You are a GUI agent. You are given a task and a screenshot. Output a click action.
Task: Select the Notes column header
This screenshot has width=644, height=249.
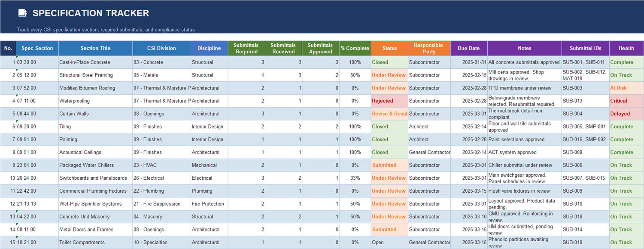click(524, 48)
